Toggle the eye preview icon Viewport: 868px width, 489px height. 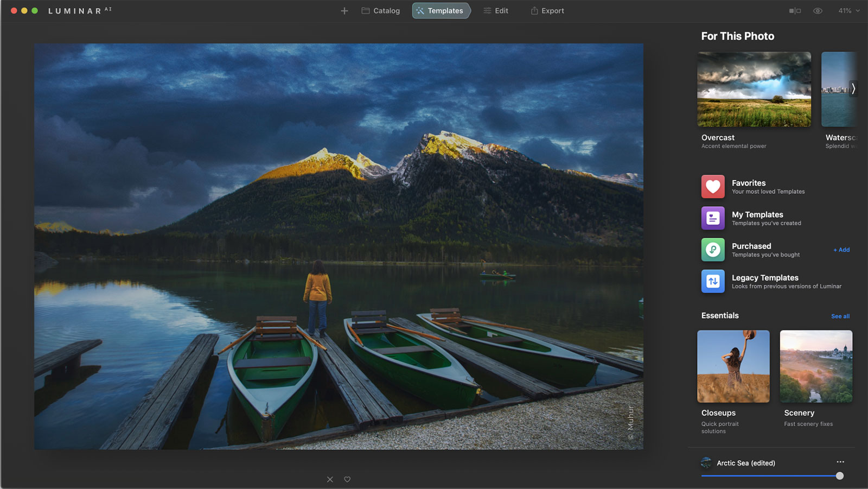pyautogui.click(x=818, y=11)
